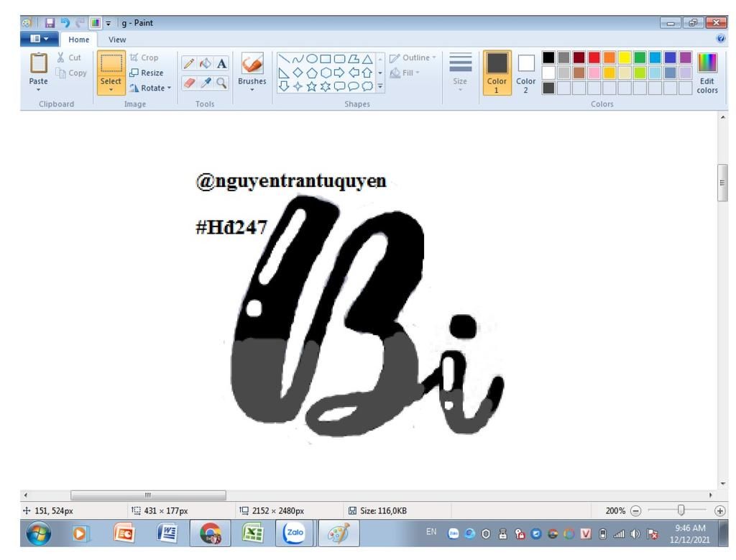Open Edit colors dialog
The width and height of the screenshot is (736, 560).
707,73
